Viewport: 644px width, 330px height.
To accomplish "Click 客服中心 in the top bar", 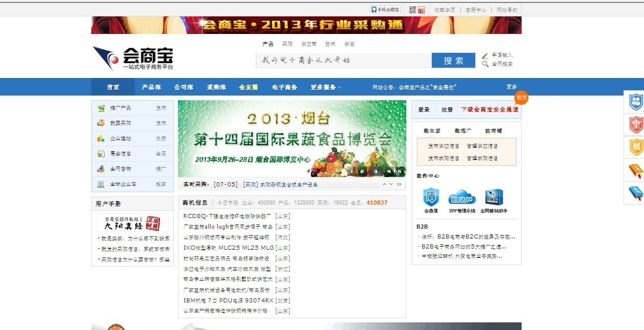I will point(476,10).
